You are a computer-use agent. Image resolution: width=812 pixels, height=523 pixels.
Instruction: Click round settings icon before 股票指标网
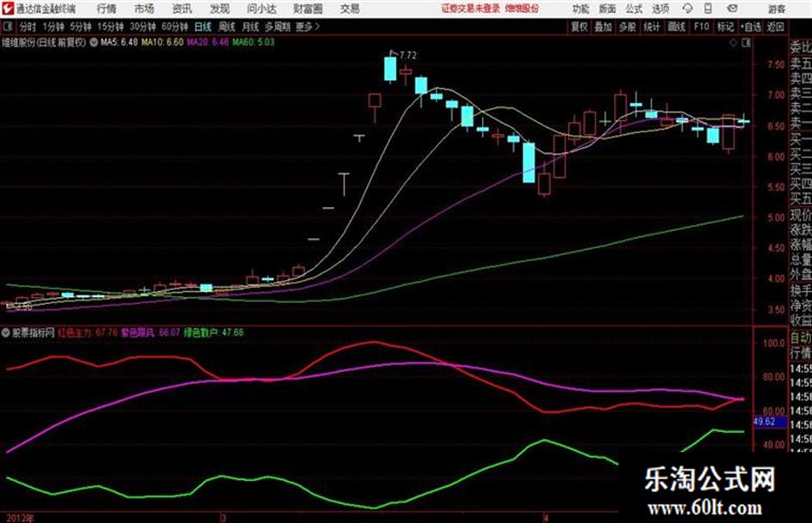pyautogui.click(x=6, y=332)
